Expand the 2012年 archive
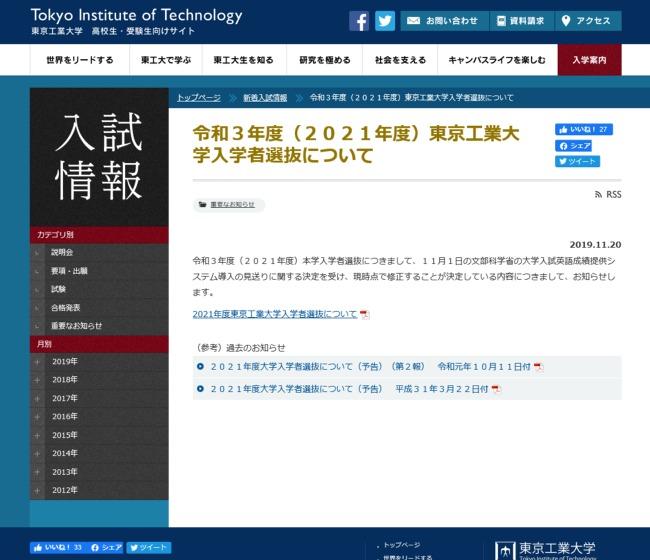 point(99,490)
